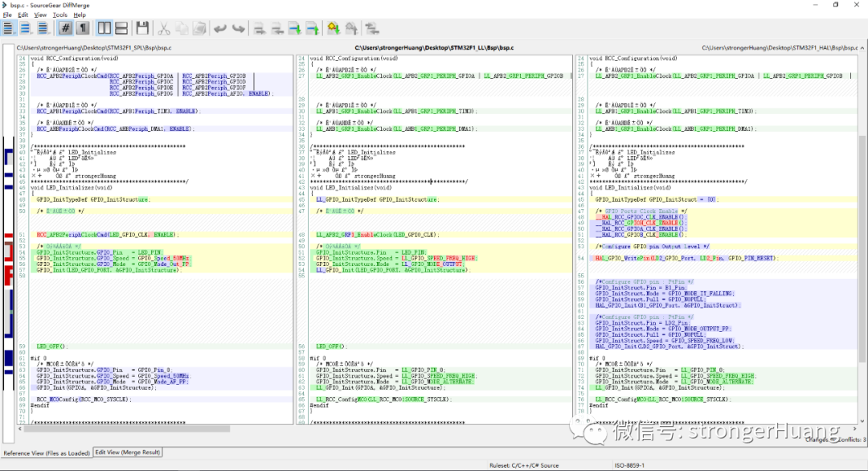868x471 pixels.
Task: Click the Cut scissors icon
Action: (x=164, y=28)
